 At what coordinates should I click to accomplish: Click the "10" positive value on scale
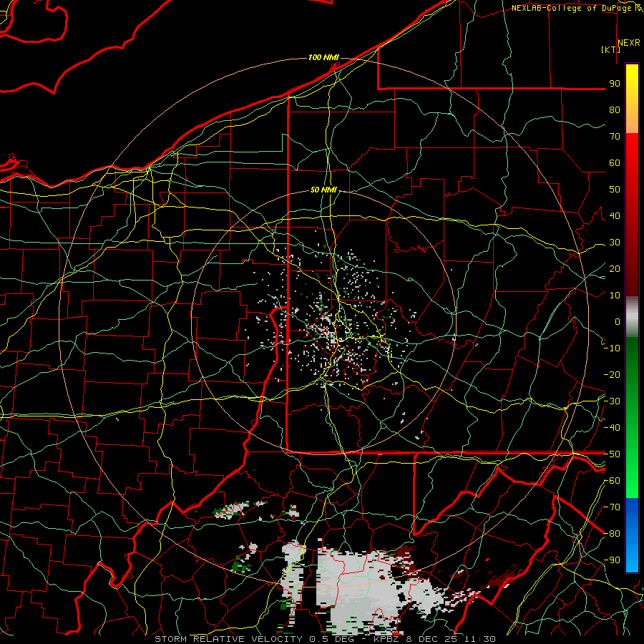615,296
